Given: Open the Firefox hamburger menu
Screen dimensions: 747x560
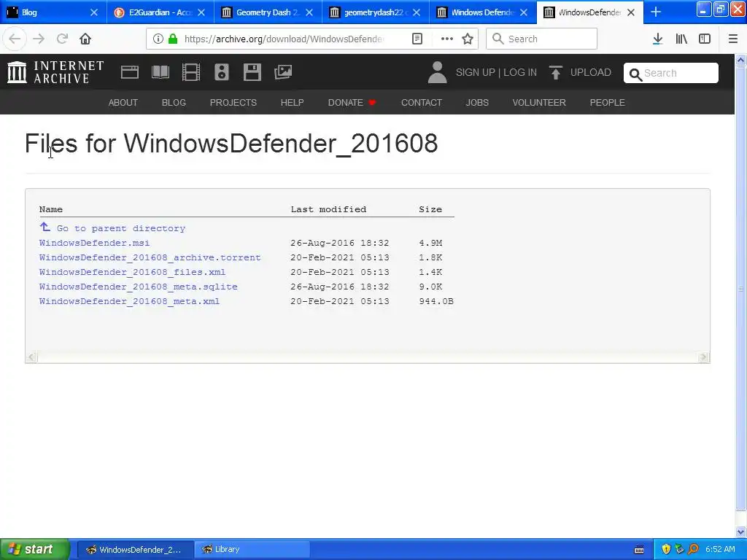Looking at the screenshot, I should click(732, 39).
